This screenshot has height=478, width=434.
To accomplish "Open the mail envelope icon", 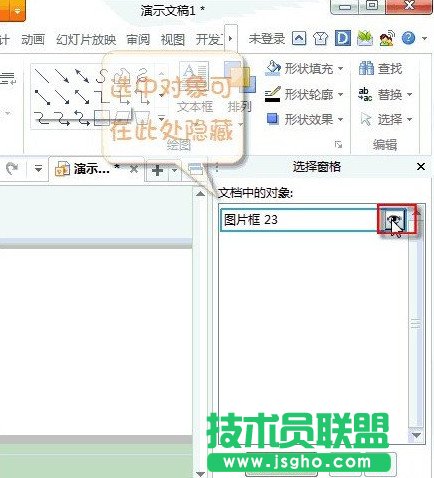I will (365, 39).
